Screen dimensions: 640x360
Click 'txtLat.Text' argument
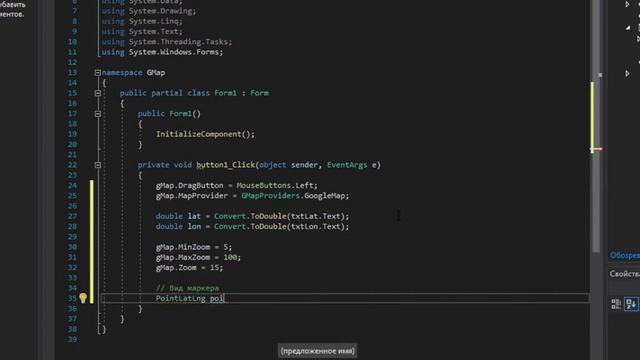(315, 216)
